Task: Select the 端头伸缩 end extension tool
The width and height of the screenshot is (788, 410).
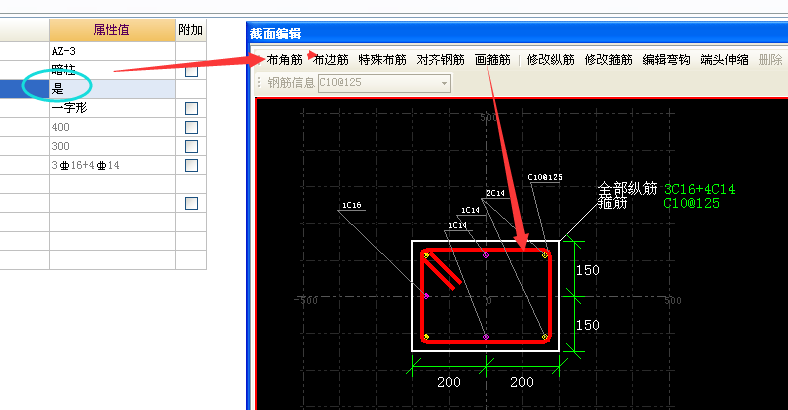Action: tap(725, 60)
